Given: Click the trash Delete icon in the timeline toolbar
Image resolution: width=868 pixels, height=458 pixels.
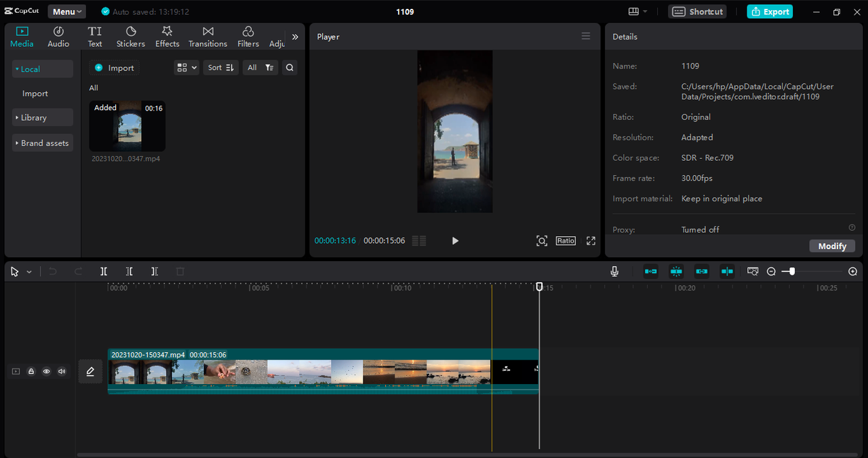Looking at the screenshot, I should [180, 271].
